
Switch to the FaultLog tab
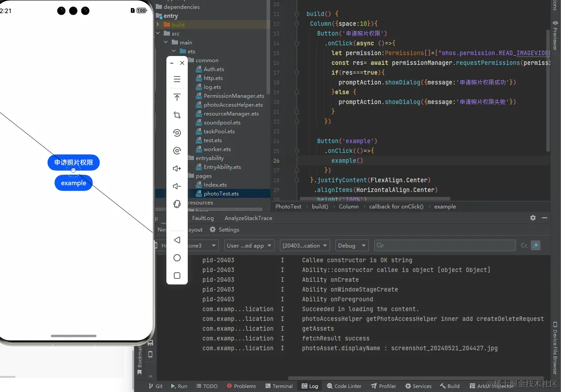203,218
